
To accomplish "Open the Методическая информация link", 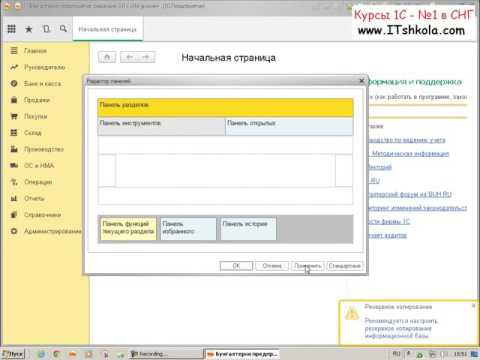I will 410,154.
